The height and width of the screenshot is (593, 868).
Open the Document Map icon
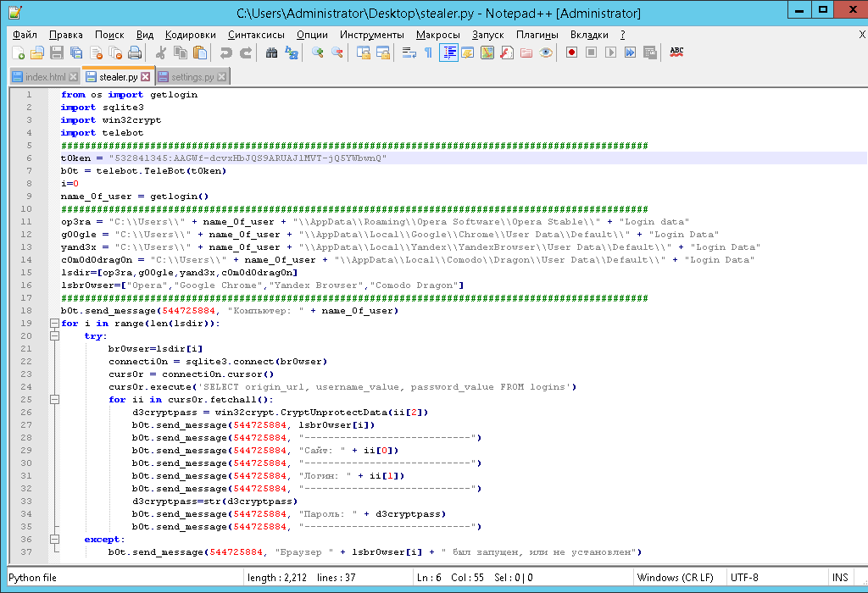click(x=487, y=53)
